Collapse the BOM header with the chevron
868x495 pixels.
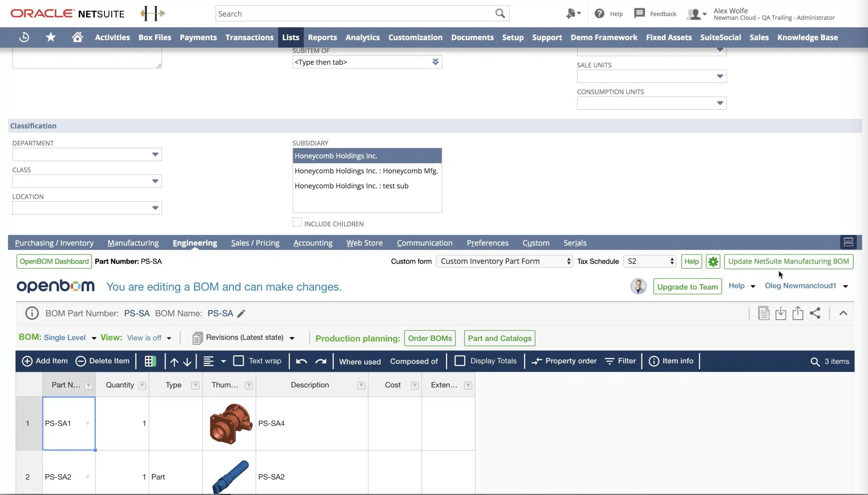(843, 313)
